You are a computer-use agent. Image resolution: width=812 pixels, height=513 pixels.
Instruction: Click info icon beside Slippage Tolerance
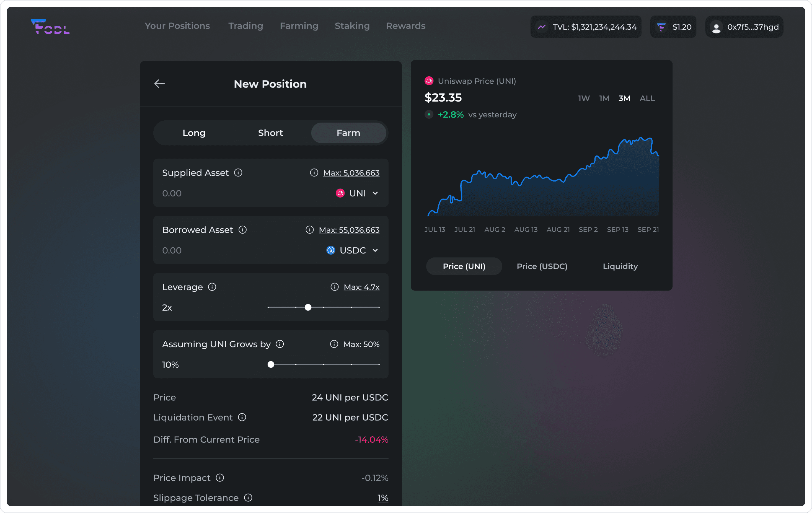[248, 498]
